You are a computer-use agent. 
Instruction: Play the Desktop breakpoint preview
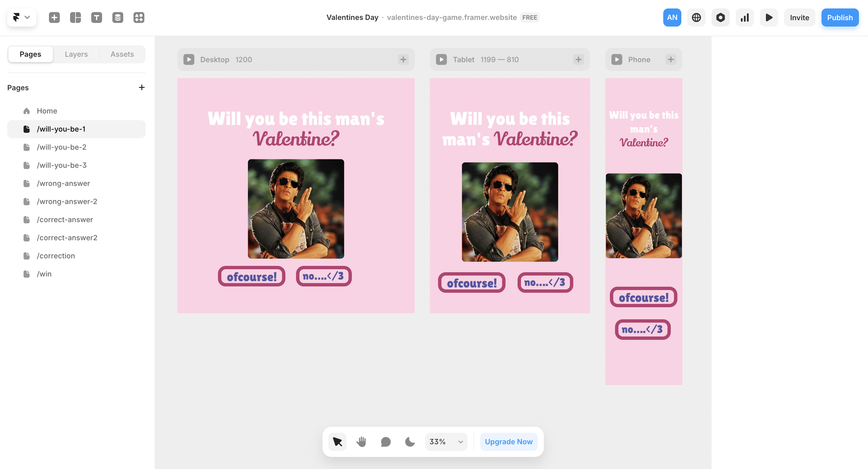point(189,59)
